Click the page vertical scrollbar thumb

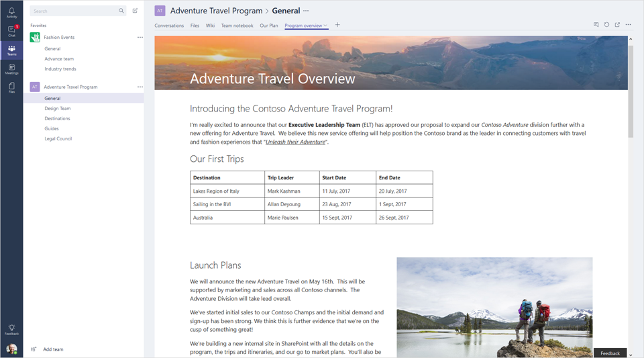631,91
